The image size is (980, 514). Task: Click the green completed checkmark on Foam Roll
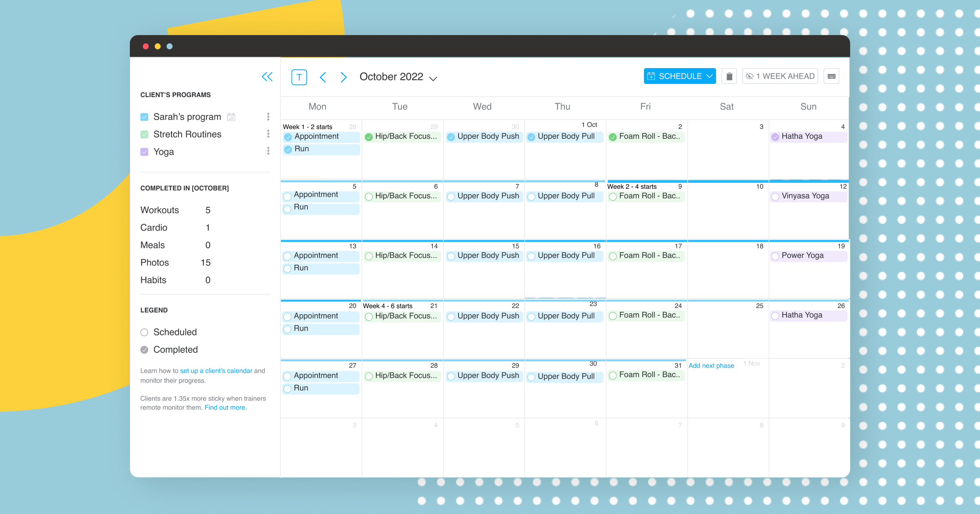[614, 137]
